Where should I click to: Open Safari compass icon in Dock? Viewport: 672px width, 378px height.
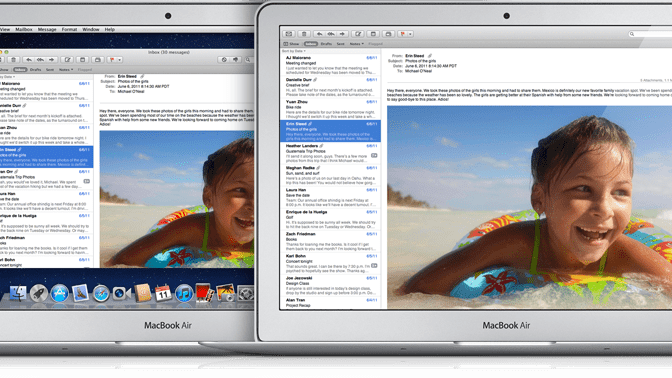tap(101, 294)
